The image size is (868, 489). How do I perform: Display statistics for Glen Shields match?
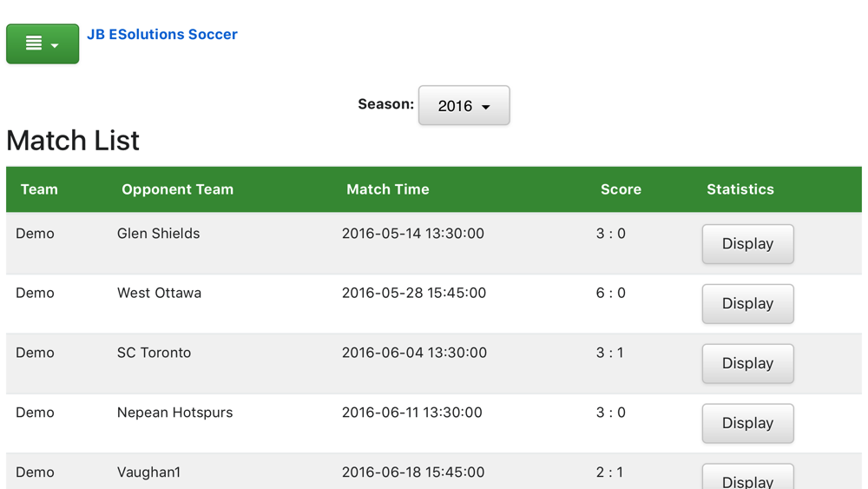click(x=747, y=244)
